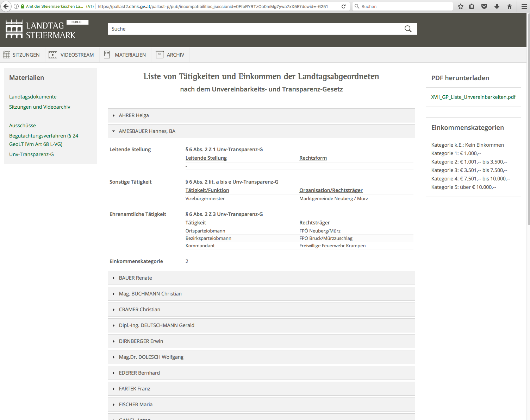This screenshot has height=420, width=530.
Task: Expand the FISCHER Maria entry
Action: [x=261, y=405]
